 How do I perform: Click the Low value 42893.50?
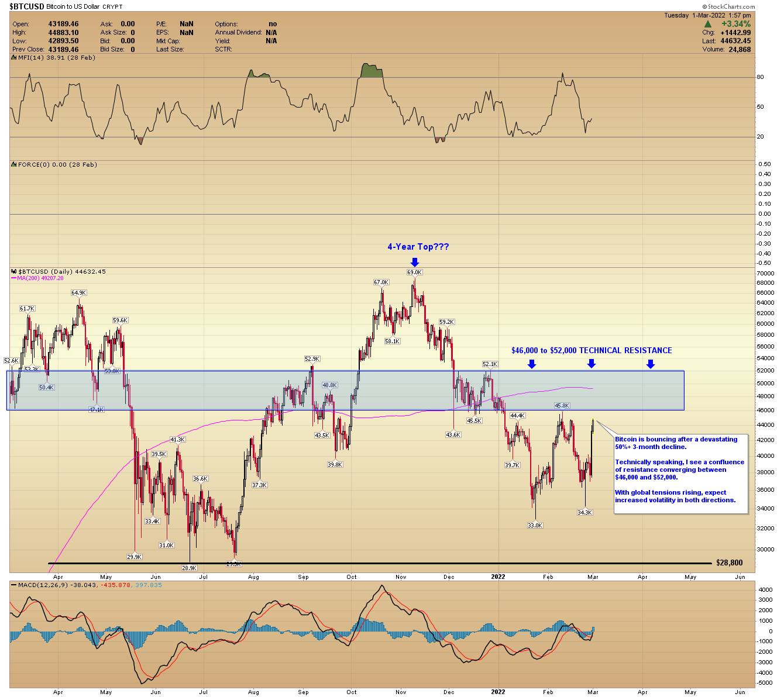point(63,41)
